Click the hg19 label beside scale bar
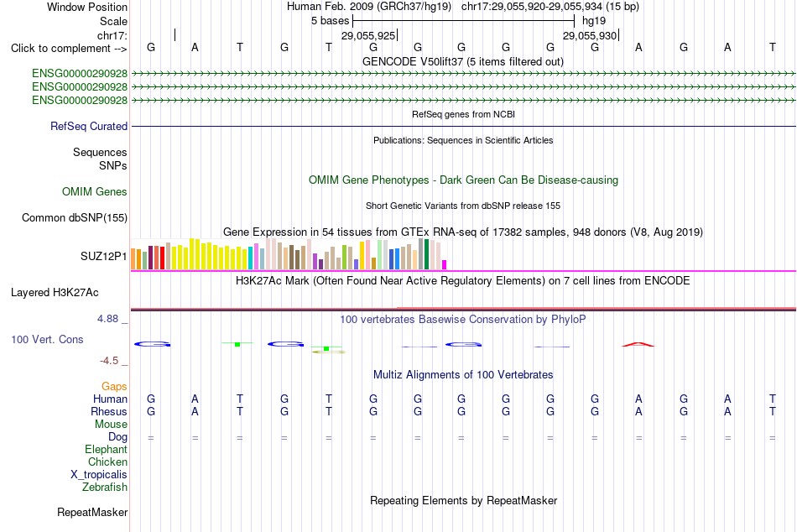The image size is (797, 532). click(x=594, y=21)
